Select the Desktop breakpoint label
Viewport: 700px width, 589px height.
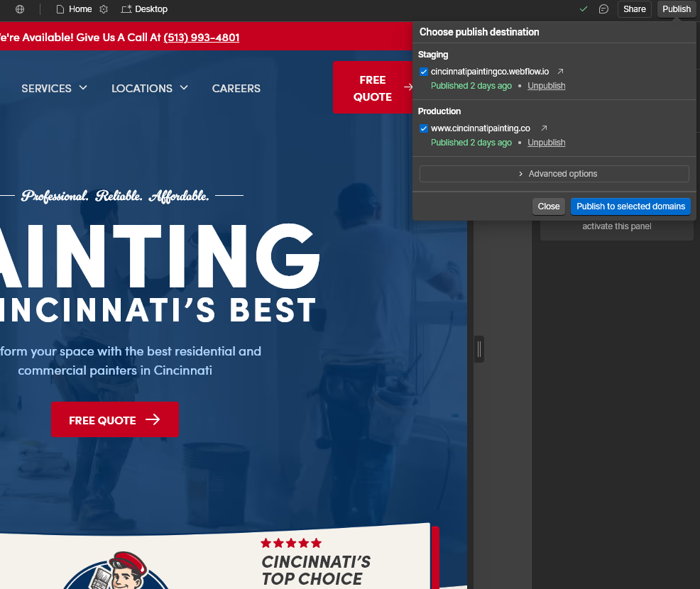click(x=151, y=9)
